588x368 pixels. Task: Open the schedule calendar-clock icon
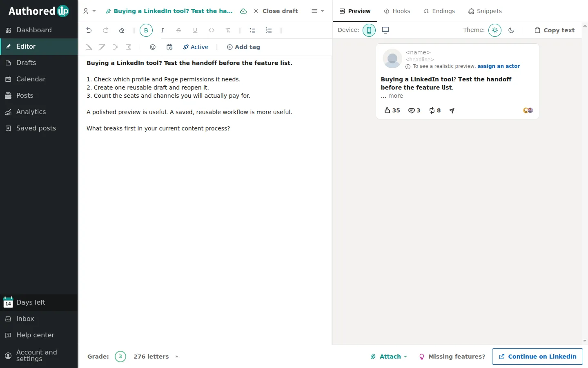click(x=170, y=47)
